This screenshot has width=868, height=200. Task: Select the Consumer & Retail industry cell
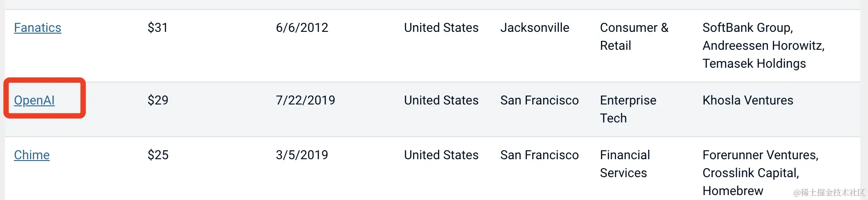pyautogui.click(x=634, y=37)
